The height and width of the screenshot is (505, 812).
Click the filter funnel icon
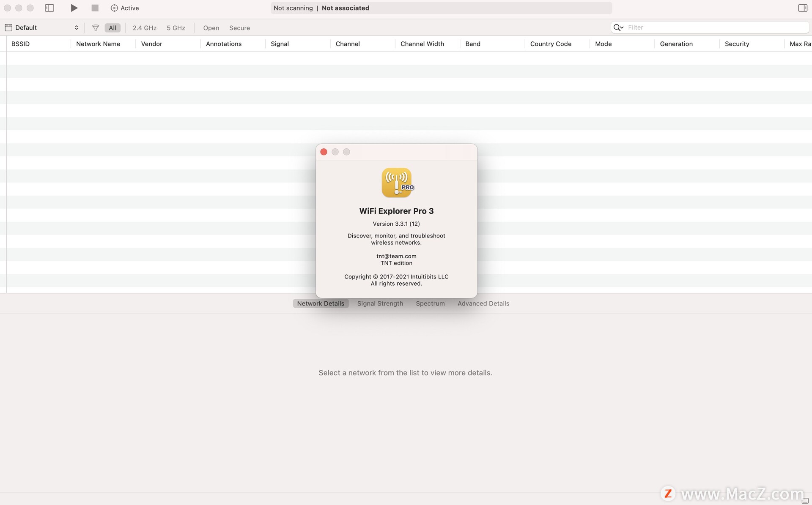click(96, 28)
